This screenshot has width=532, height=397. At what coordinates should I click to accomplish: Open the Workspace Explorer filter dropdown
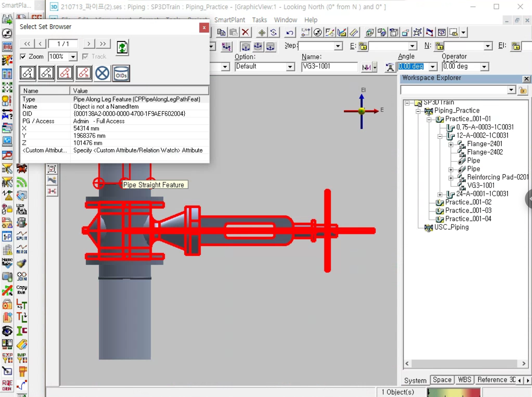tap(512, 90)
